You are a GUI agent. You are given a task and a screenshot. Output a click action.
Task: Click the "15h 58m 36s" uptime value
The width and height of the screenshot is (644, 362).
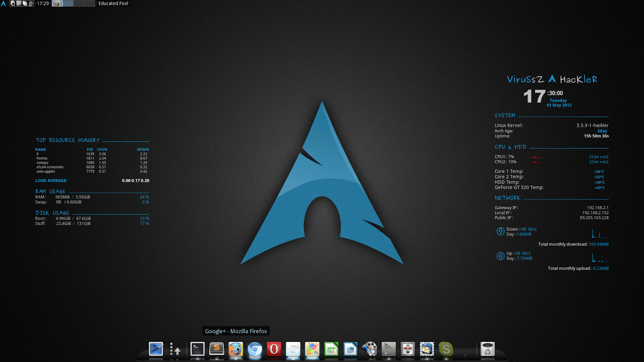(x=597, y=136)
